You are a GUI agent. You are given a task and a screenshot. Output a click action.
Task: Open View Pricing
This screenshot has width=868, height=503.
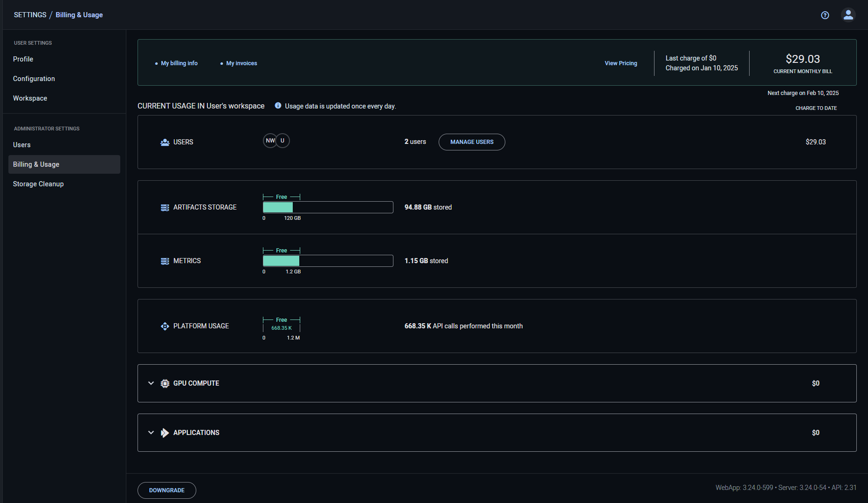(x=620, y=63)
